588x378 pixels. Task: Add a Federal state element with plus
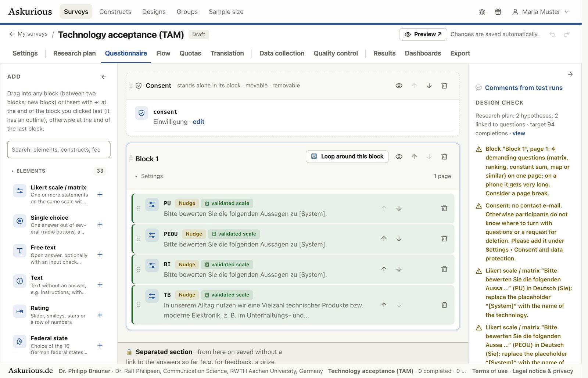click(100, 345)
